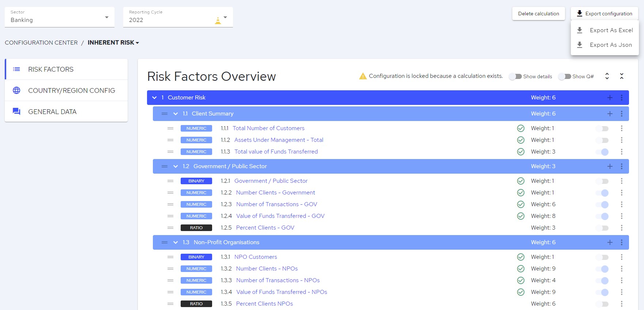This screenshot has height=310, width=644.
Task: Open Assets Under Management - Total link
Action: coord(279,140)
